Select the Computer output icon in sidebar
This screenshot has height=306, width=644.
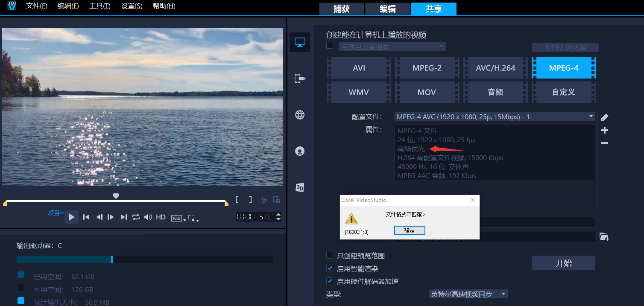tap(300, 42)
